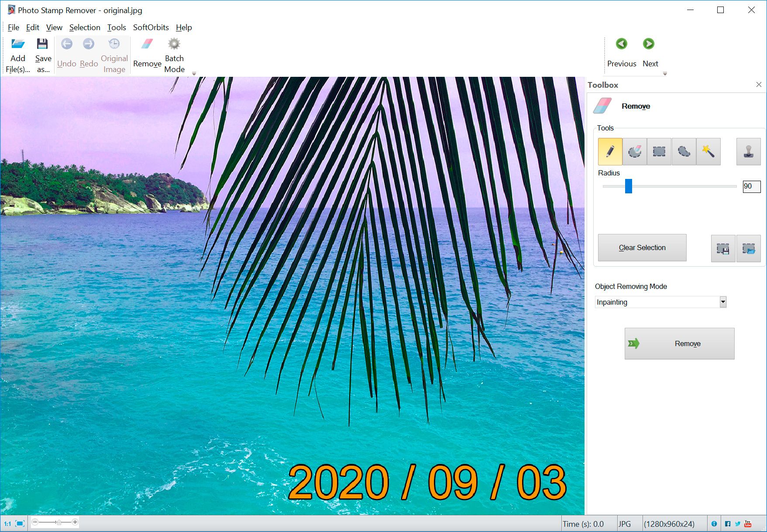Save the current selection to file
The width and height of the screenshot is (767, 532).
pyautogui.click(x=723, y=248)
